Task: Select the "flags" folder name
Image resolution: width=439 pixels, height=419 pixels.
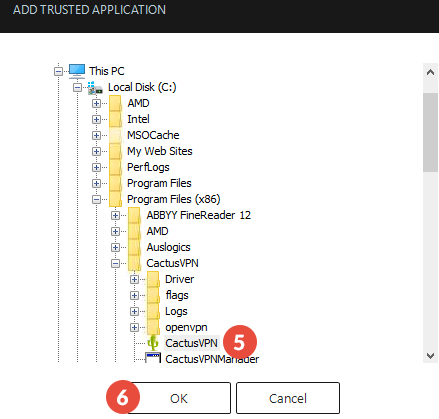Action: (177, 295)
